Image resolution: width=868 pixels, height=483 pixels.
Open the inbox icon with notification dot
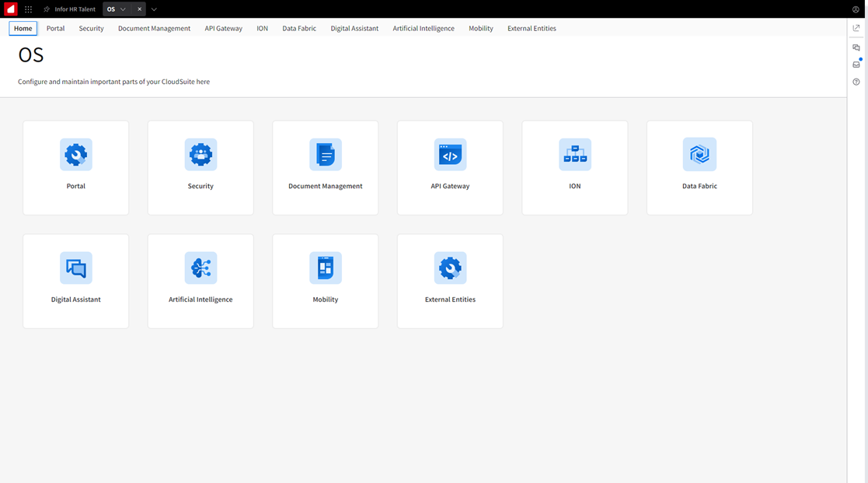(856, 65)
